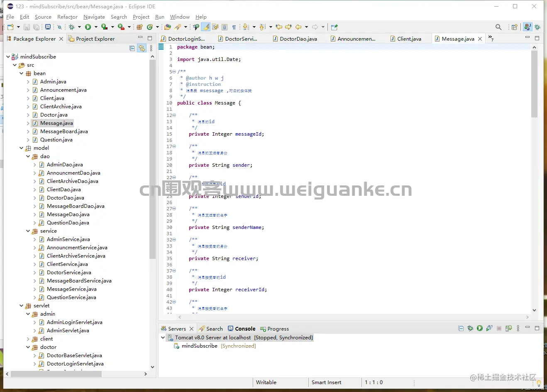
Task: Collapse the dao package
Action: point(28,156)
